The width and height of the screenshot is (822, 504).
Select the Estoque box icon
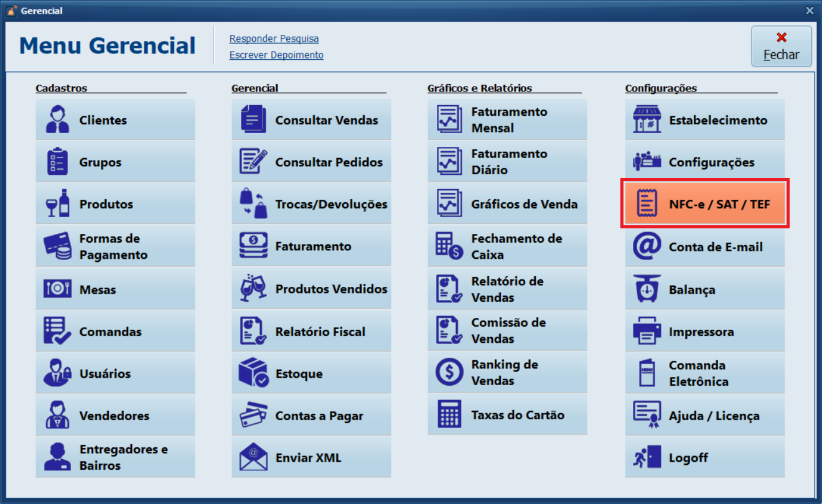(253, 373)
